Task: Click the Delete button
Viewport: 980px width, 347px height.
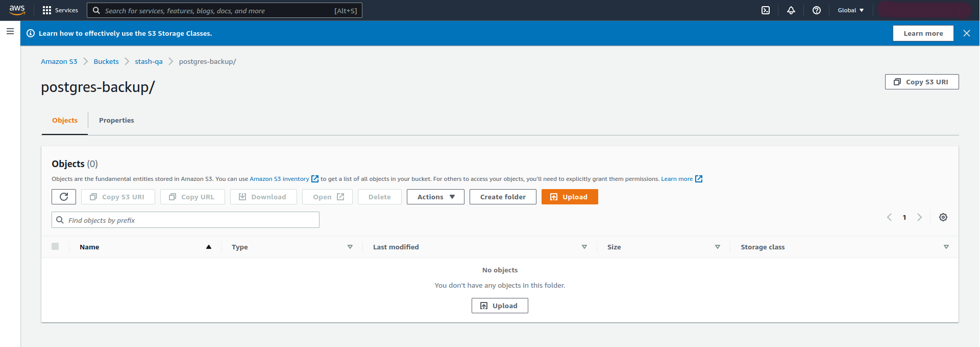Action: tap(380, 197)
